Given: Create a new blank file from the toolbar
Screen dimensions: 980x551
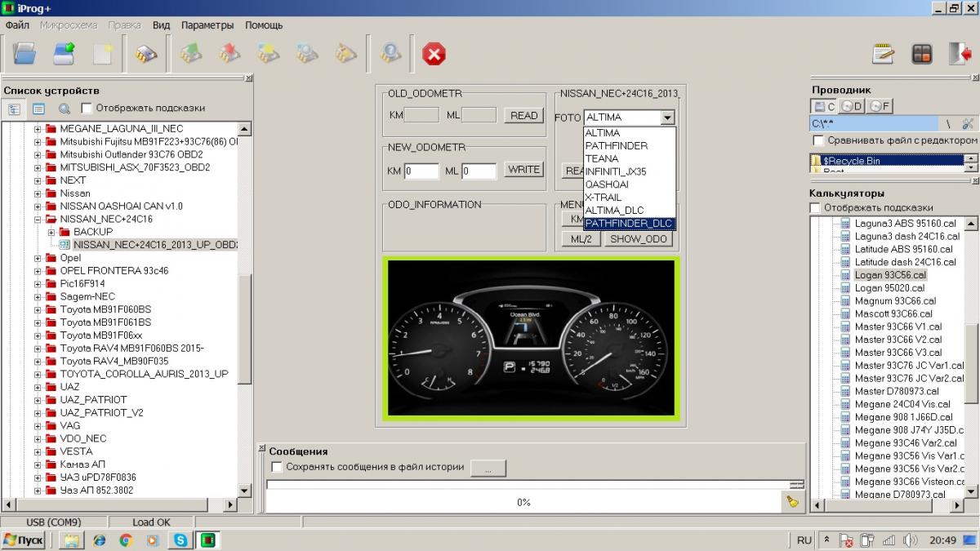Looking at the screenshot, I should click(102, 54).
